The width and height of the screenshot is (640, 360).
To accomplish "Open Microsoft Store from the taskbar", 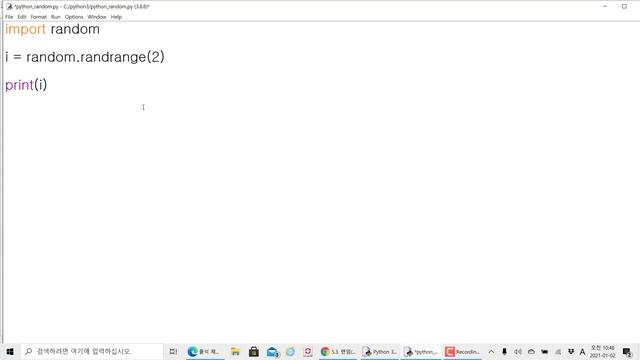I will [x=253, y=351].
